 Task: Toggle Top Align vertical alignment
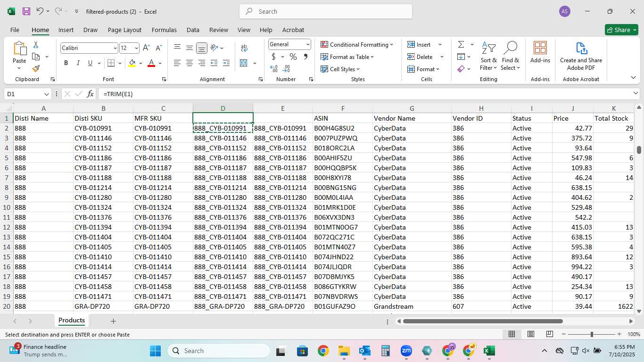tap(177, 48)
